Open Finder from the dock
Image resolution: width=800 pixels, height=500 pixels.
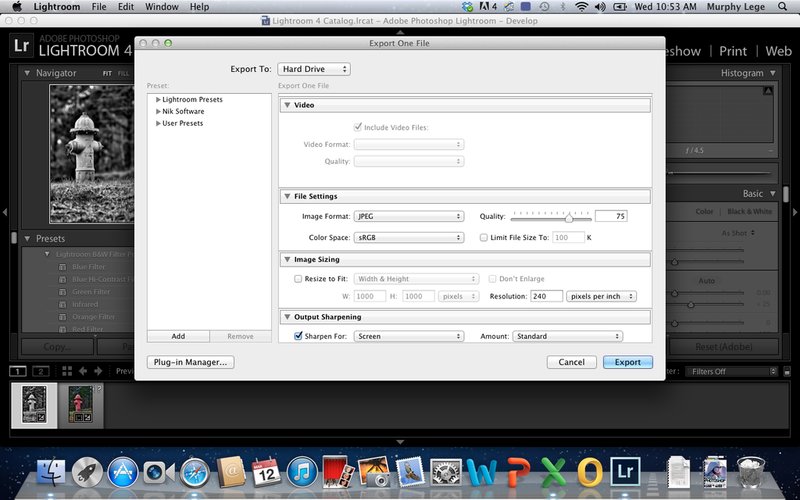click(51, 472)
